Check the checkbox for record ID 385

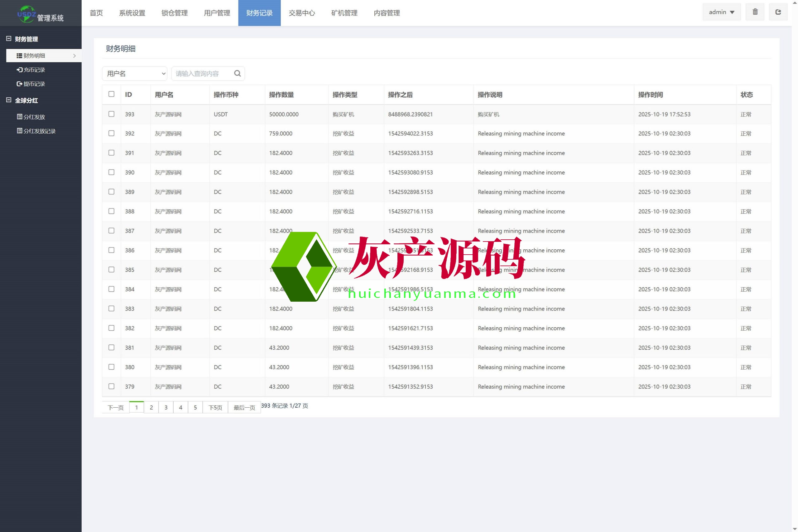[111, 269]
